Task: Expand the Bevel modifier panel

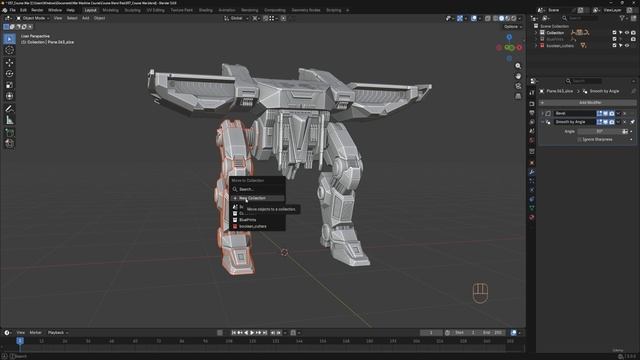Action: pos(542,113)
